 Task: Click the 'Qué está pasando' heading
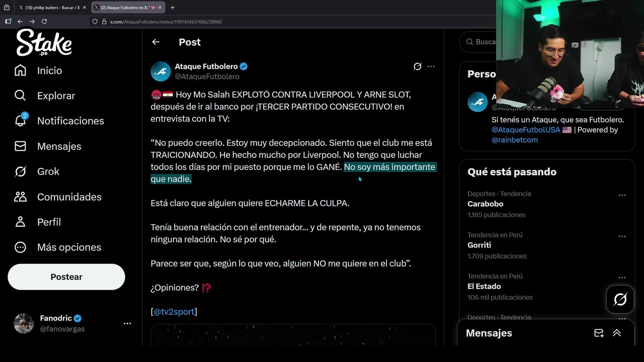point(512,172)
